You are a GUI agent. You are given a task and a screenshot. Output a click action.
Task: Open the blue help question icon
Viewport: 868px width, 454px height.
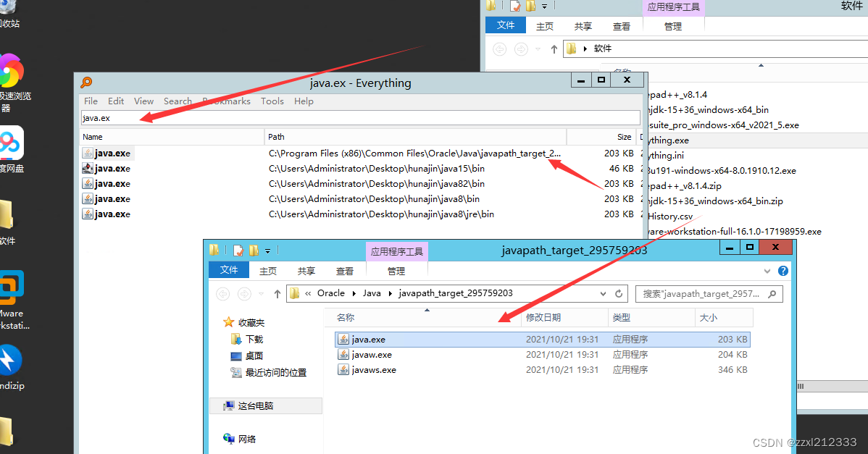pos(783,271)
